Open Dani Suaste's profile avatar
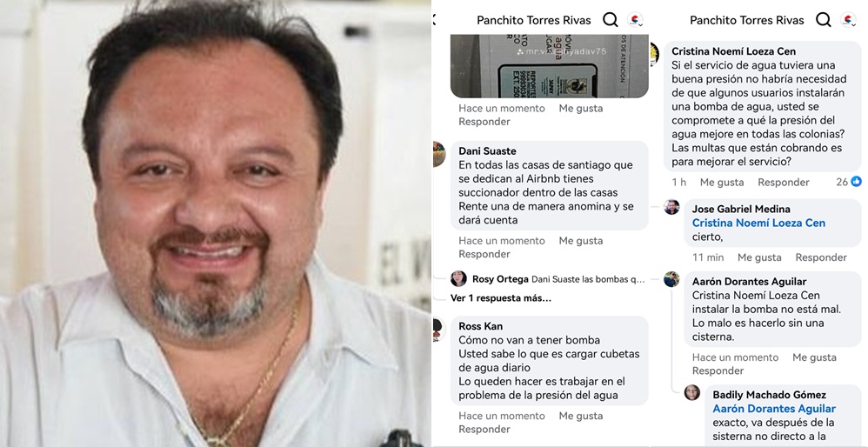The height and width of the screenshot is (447, 868). click(438, 154)
